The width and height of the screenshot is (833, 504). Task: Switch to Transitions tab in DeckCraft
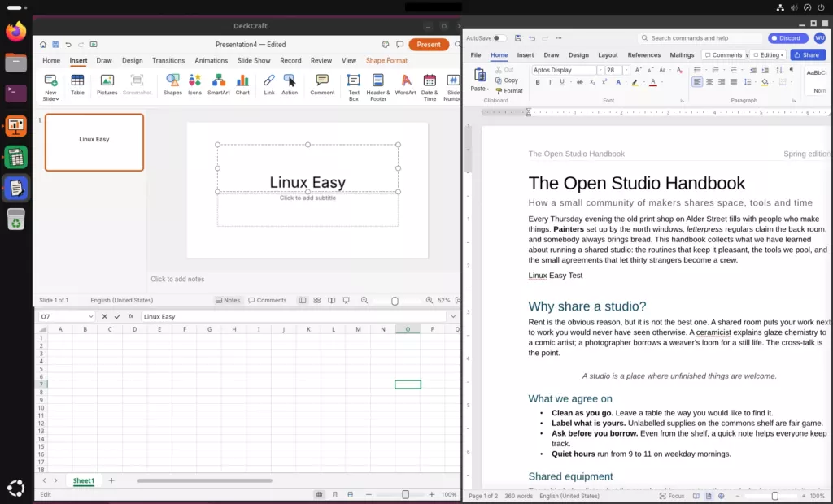point(168,60)
